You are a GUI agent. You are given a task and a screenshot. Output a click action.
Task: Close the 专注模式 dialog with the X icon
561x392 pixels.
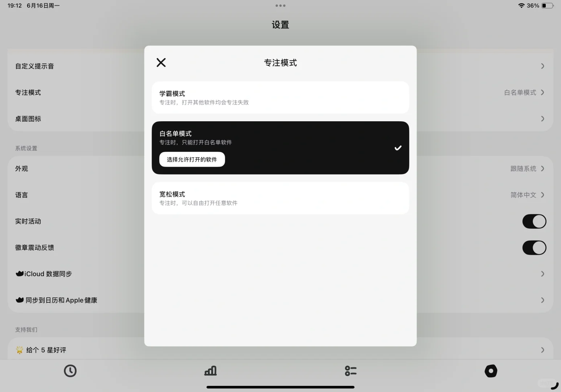coord(161,62)
